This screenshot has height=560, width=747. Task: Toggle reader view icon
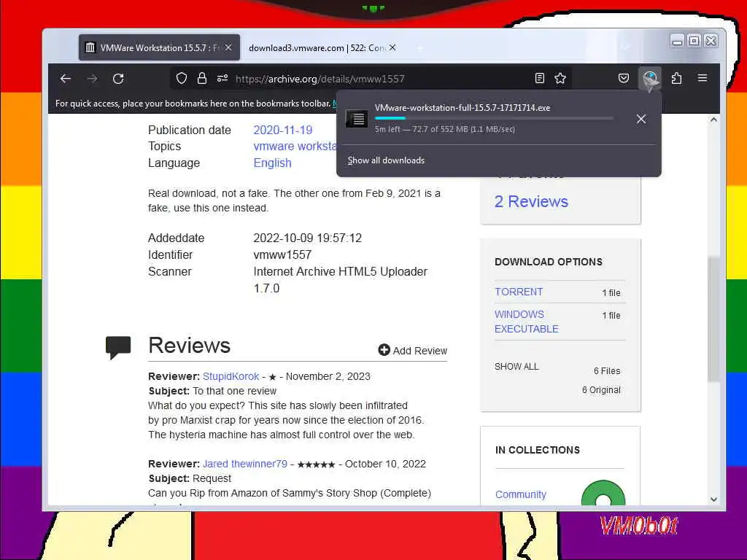[x=539, y=78]
